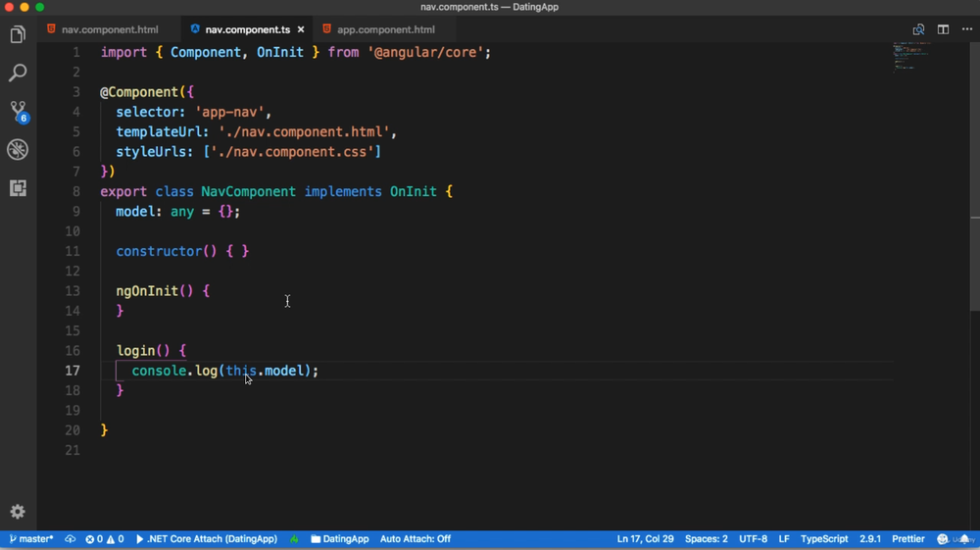Click on 'constructor' keyword

pyautogui.click(x=159, y=251)
